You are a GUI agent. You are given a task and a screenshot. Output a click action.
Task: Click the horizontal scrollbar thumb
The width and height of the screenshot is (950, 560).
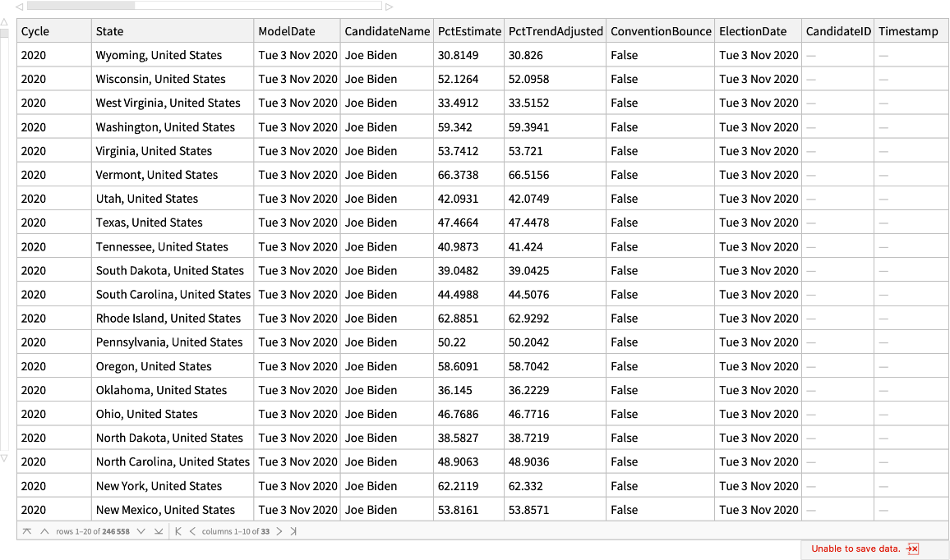pos(81,6)
